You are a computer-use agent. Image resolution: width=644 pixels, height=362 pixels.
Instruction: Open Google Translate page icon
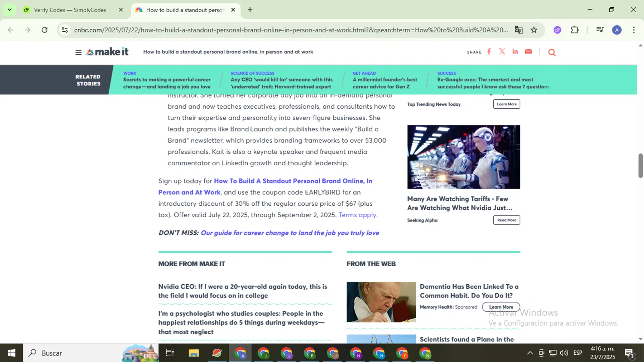pos(519,30)
